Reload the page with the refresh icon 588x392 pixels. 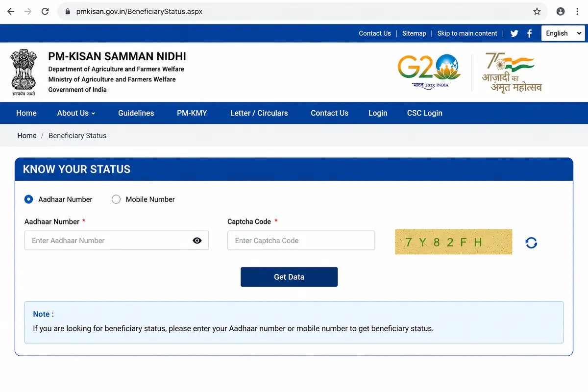(x=45, y=11)
